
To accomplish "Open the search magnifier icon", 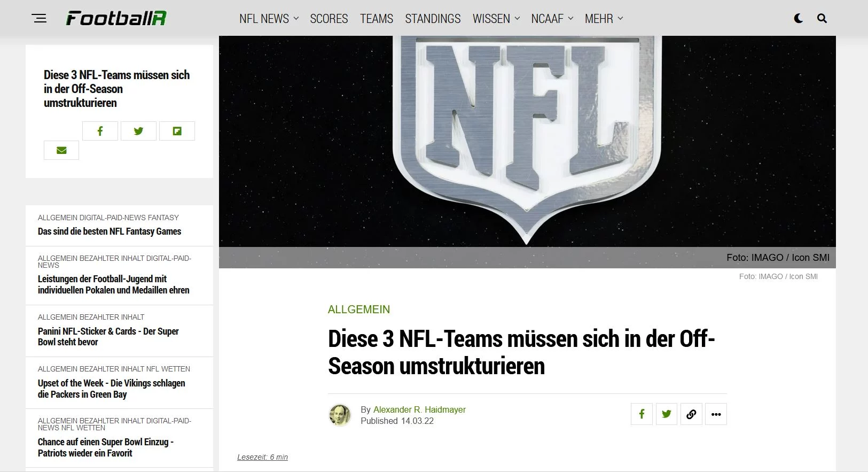I will click(822, 19).
